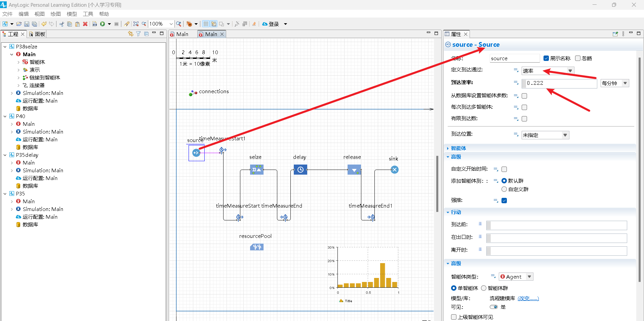Toggle the Enable grid icon
The image size is (644, 321).
point(206,24)
